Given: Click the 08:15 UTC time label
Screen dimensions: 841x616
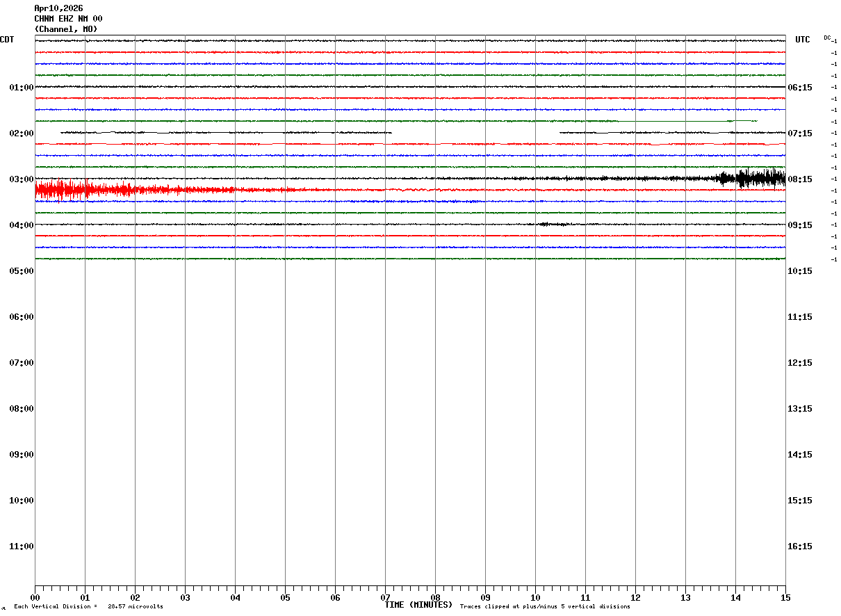Looking at the screenshot, I should [x=800, y=179].
